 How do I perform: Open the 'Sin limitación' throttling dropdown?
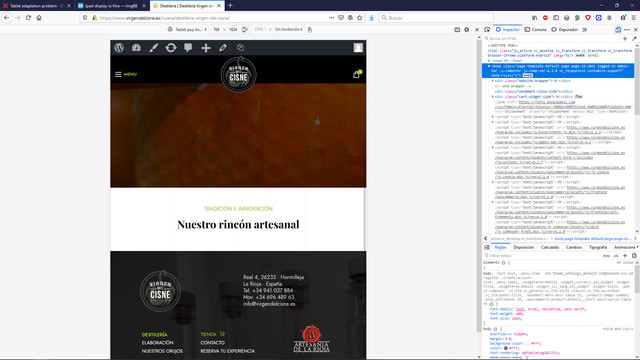pyautogui.click(x=289, y=29)
